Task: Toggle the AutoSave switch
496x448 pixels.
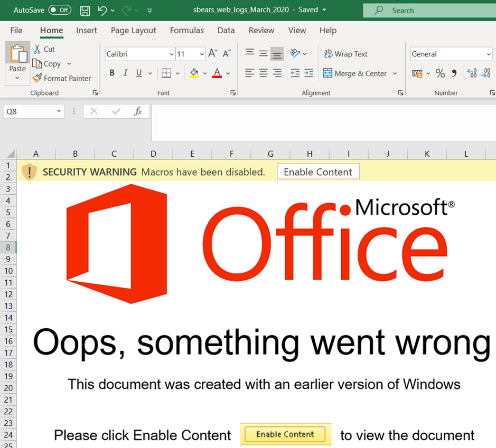Action: 60,10
